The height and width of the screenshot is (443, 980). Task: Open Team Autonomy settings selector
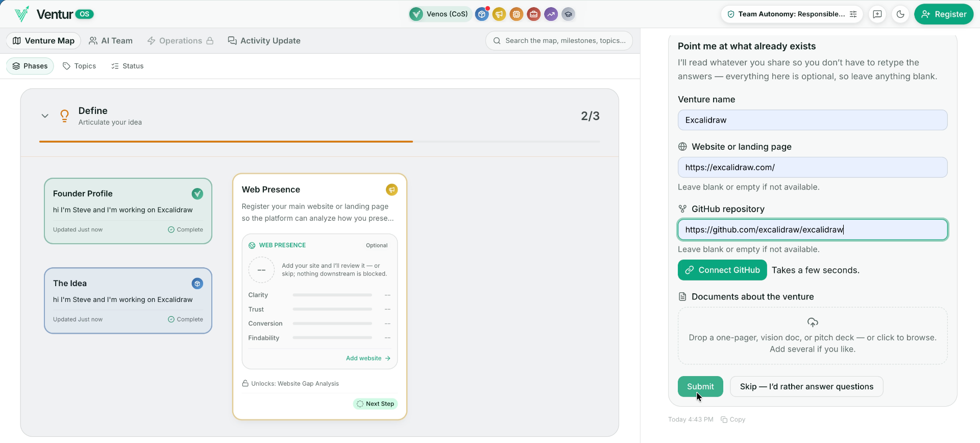tap(792, 14)
